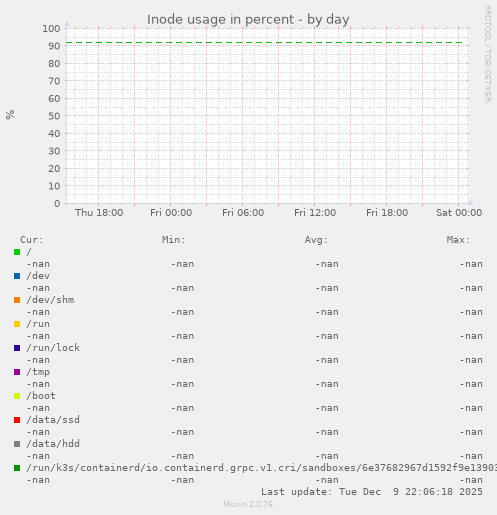Click the '/dev' legend label
The image size is (497, 515).
coord(38,276)
